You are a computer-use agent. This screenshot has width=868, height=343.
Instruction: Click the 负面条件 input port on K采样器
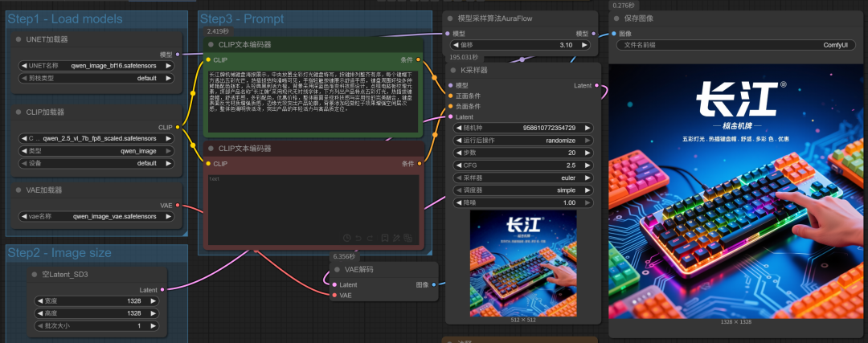451,106
